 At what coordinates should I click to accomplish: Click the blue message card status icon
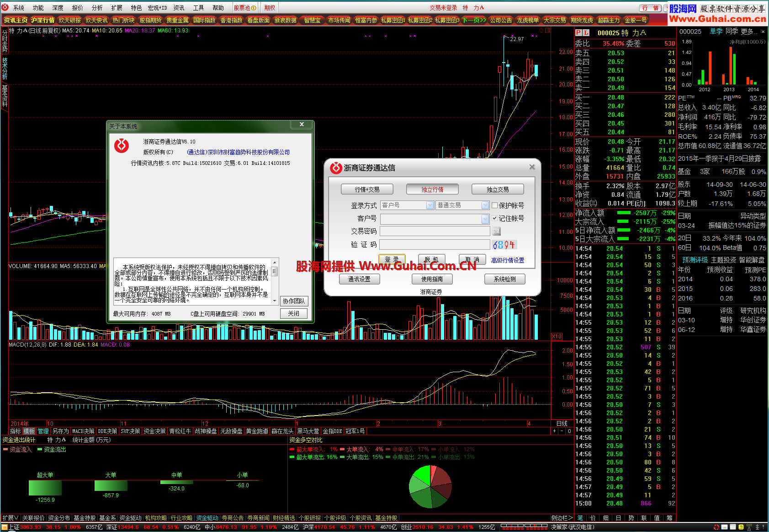point(725,527)
